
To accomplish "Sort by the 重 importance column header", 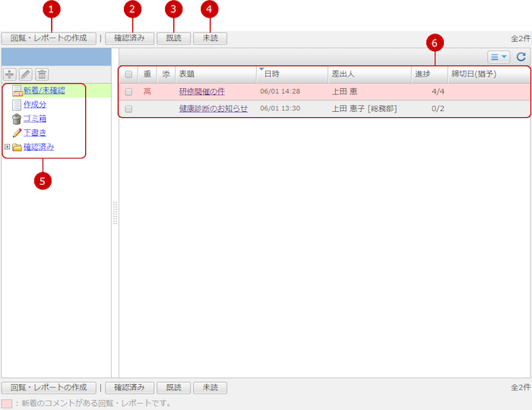I will (147, 74).
